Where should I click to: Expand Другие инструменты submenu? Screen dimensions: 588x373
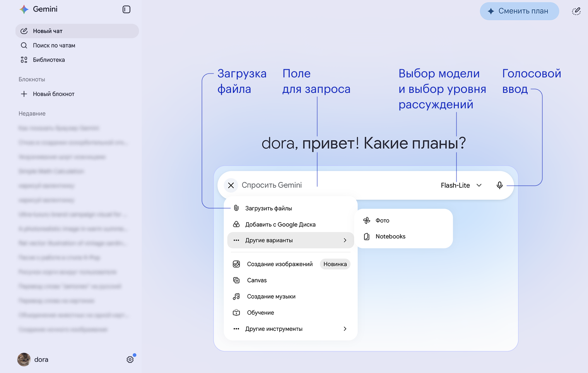(x=291, y=329)
